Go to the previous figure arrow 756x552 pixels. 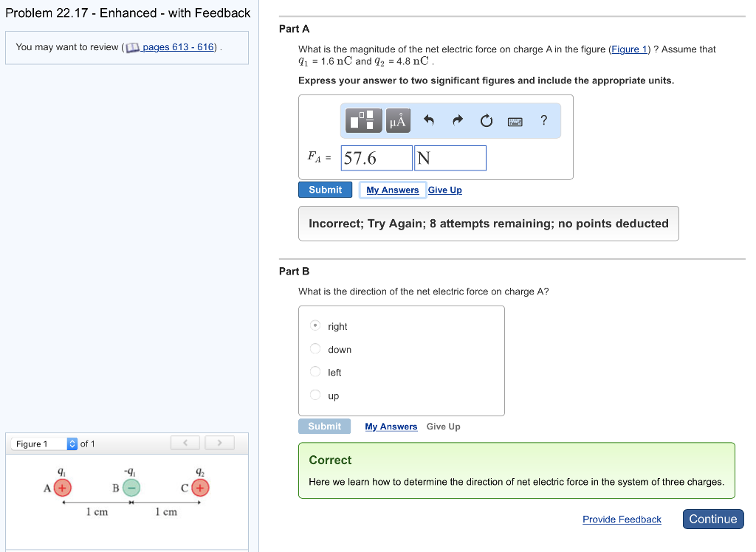pos(186,443)
